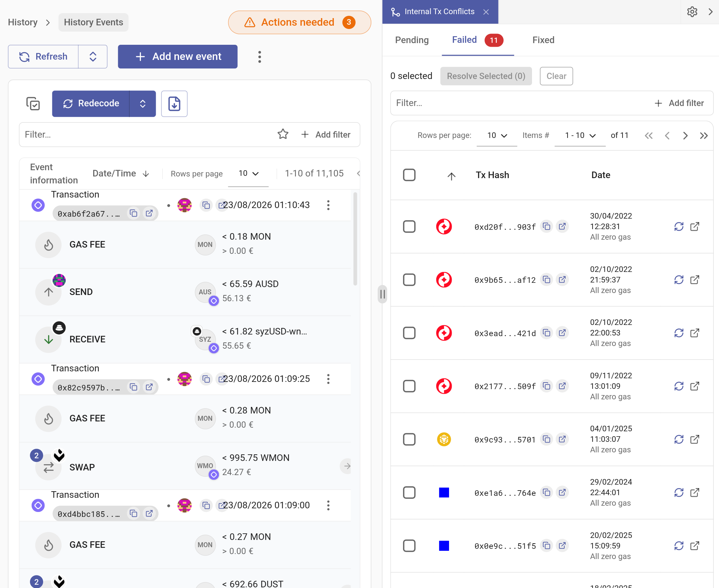The image size is (719, 588).
Task: Sort events by Date/Time
Action: point(120,174)
